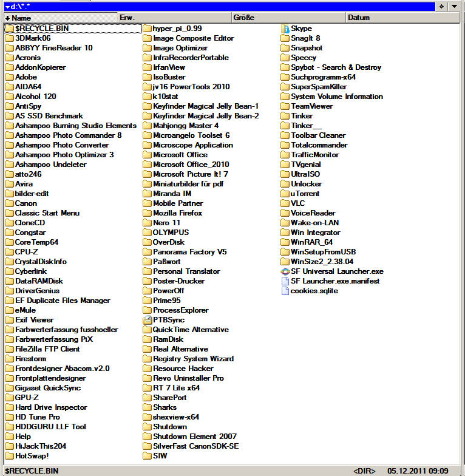
Task: Click the Prime95 folder icon
Action: 147,301
